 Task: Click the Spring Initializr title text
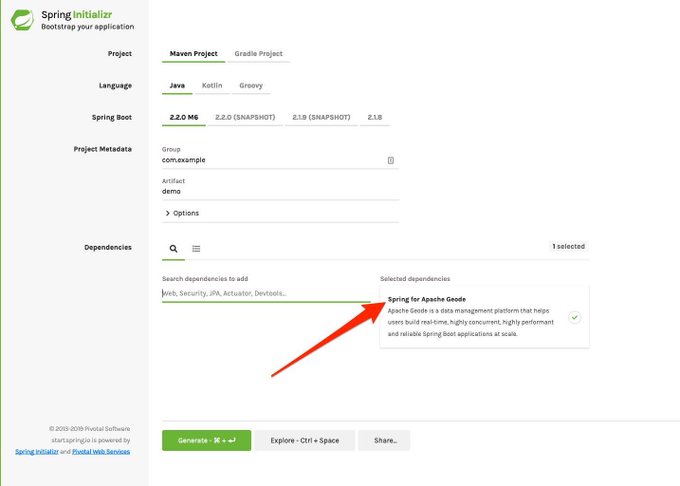(77, 15)
